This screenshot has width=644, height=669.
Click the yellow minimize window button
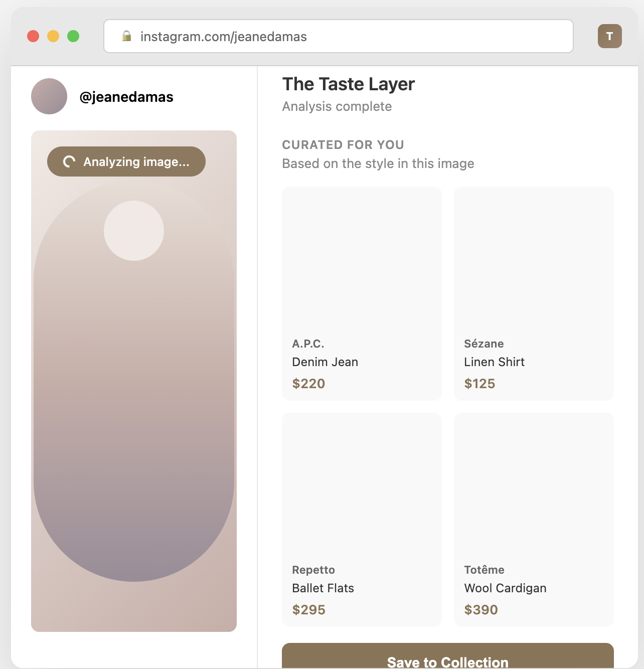[x=53, y=36]
